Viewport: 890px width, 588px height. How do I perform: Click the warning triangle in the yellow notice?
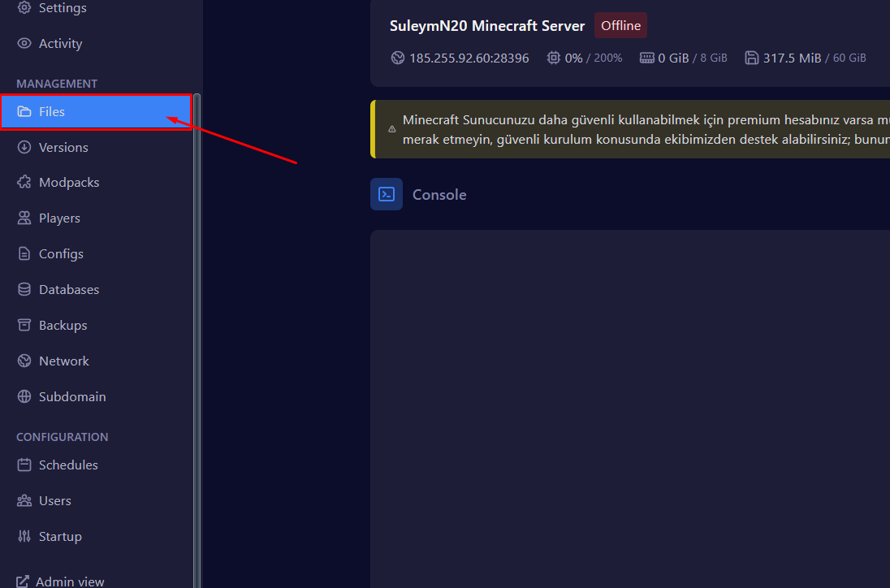pyautogui.click(x=391, y=129)
